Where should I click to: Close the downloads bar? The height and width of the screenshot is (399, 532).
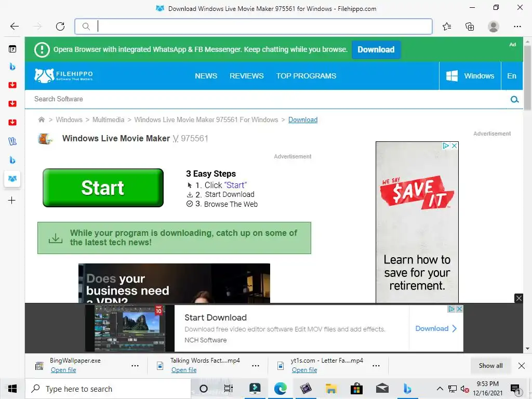point(522,366)
